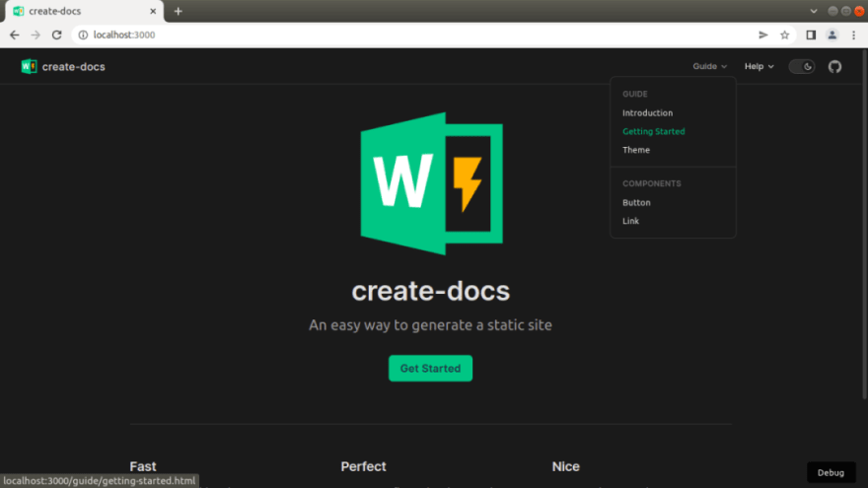Open the browser side panel
The height and width of the screenshot is (488, 868).
point(811,35)
